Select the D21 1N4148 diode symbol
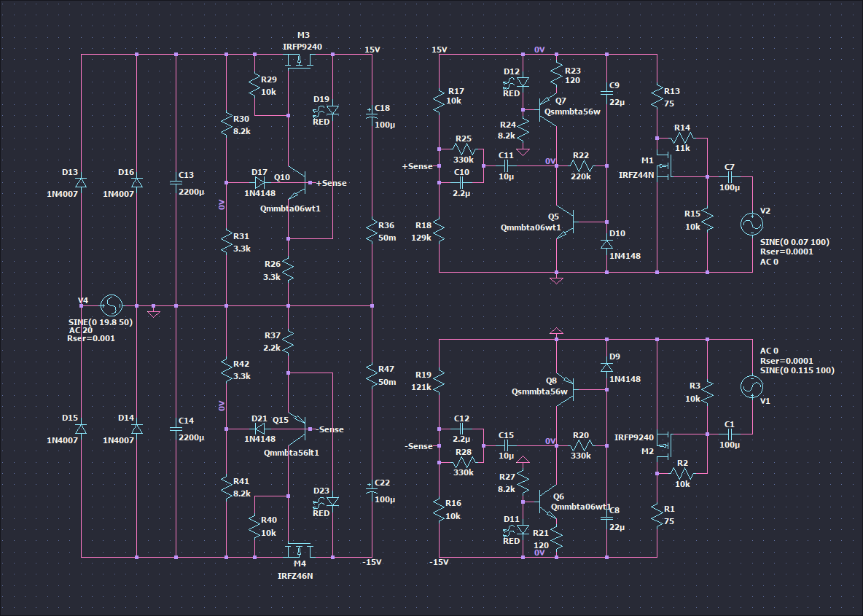Viewport: 863px width, 616px height. [259, 428]
